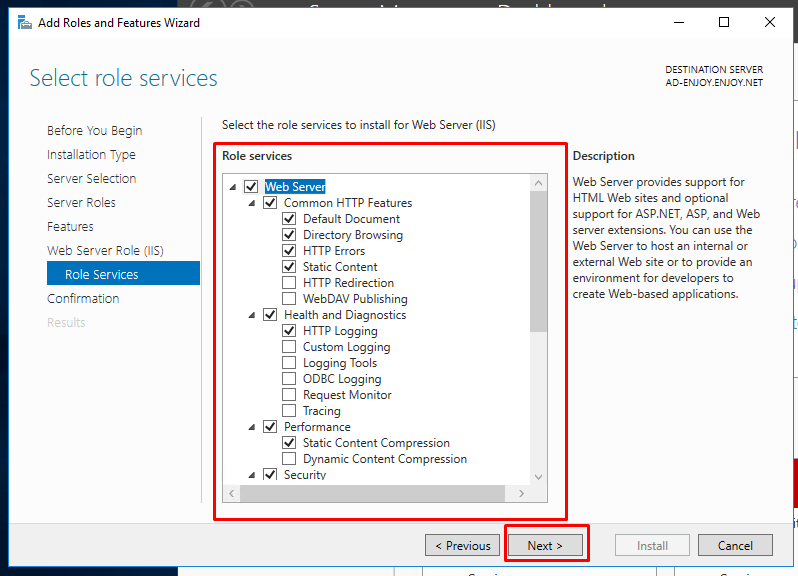Select Dynamic Content Compression label
Image resolution: width=798 pixels, height=576 pixels.
point(385,458)
